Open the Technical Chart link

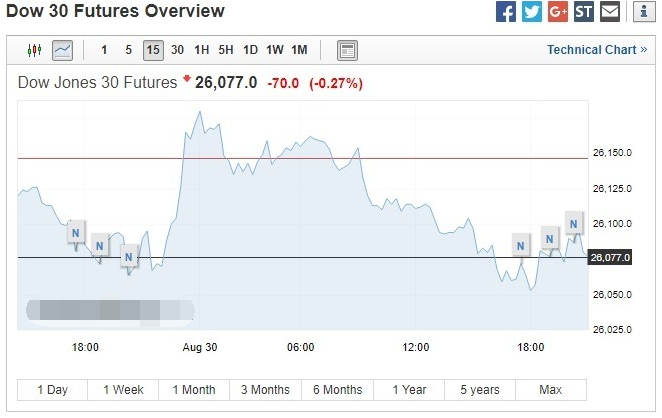597,50
